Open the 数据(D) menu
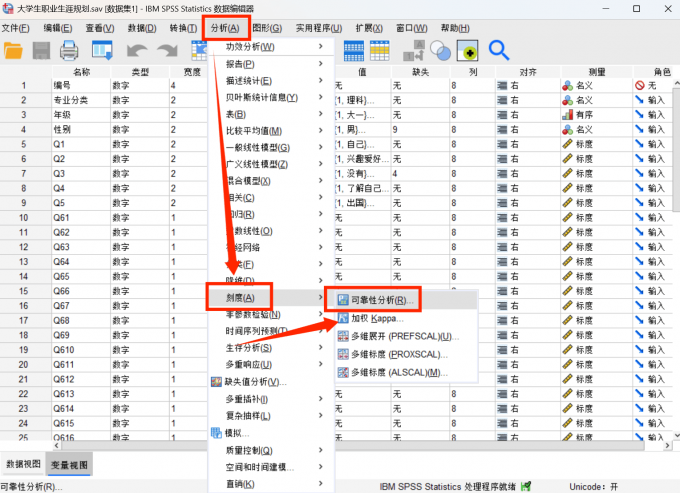 [142, 28]
